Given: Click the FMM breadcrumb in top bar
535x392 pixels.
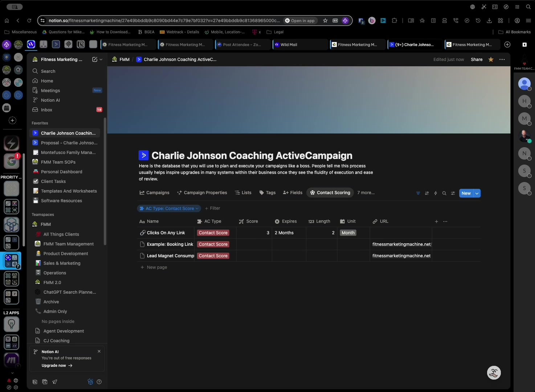Looking at the screenshot, I should tap(121, 60).
